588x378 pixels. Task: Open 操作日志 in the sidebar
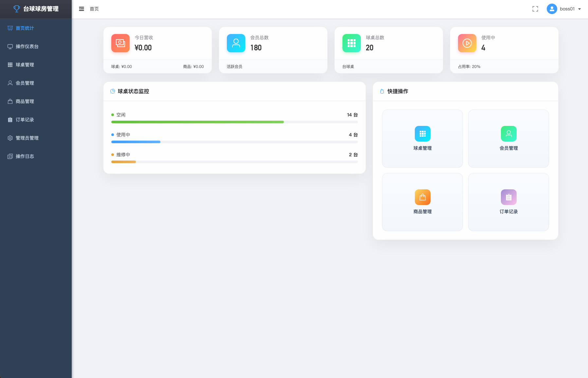pos(36,156)
